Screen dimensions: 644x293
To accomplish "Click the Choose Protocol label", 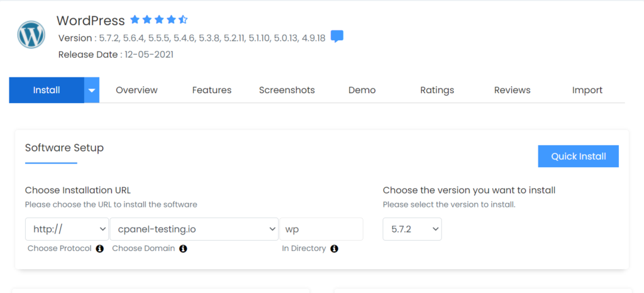I will [x=60, y=248].
